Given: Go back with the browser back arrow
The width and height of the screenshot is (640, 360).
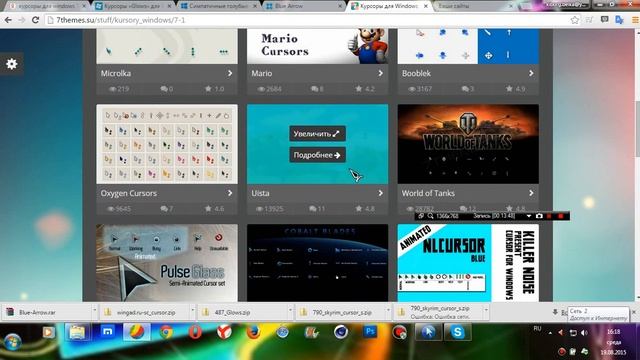Looking at the screenshot, I should [x=8, y=20].
